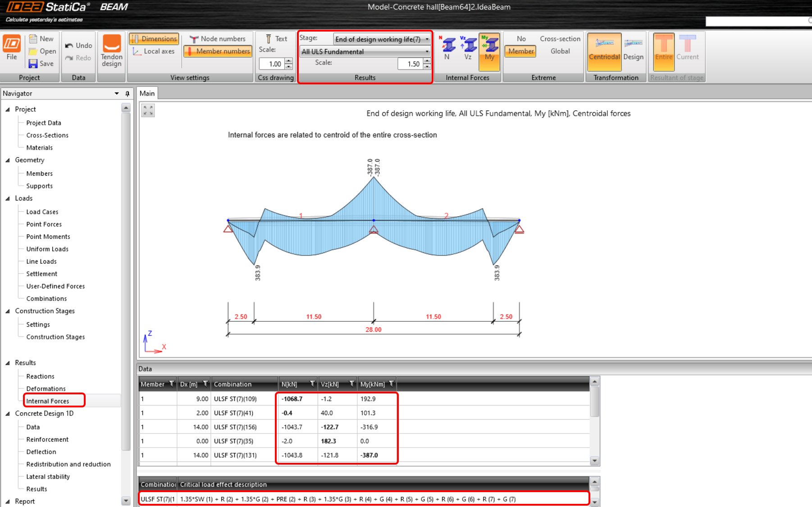Screen dimensions: 812x507
Task: Open Load Cases in navigator
Action: tap(42, 212)
